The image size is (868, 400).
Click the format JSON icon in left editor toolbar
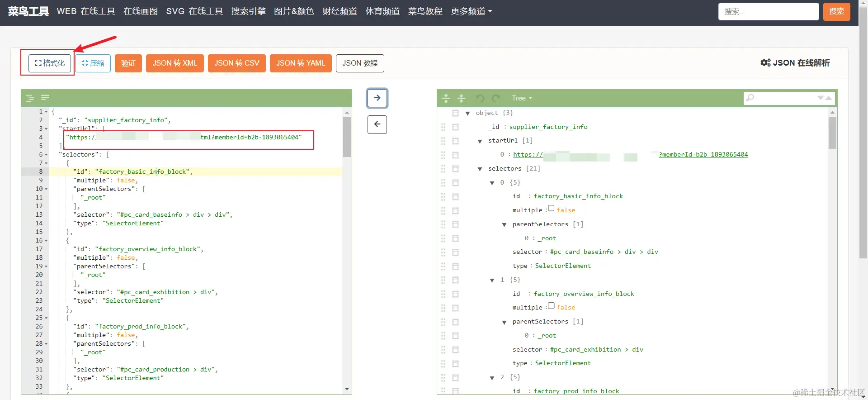click(x=30, y=98)
